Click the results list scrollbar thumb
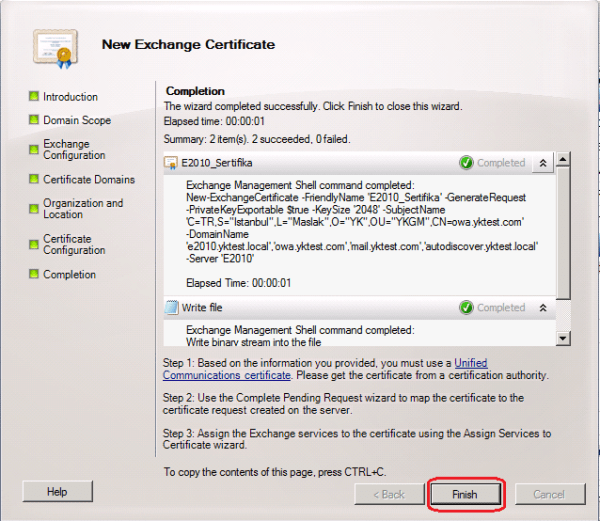The width and height of the screenshot is (600, 521). (x=563, y=233)
